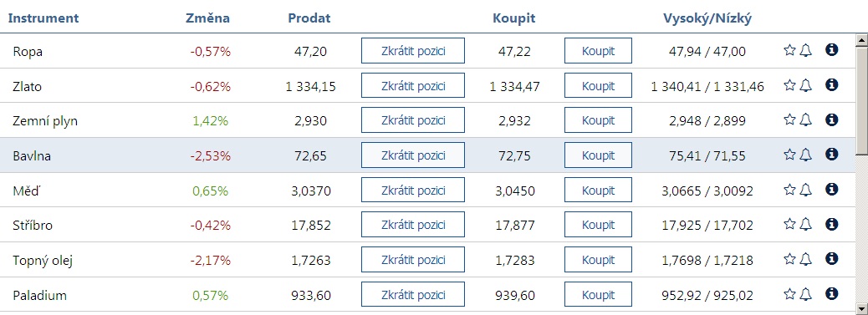The image size is (868, 315).
Task: Set a price alert bell for Zlato
Action: tap(805, 85)
